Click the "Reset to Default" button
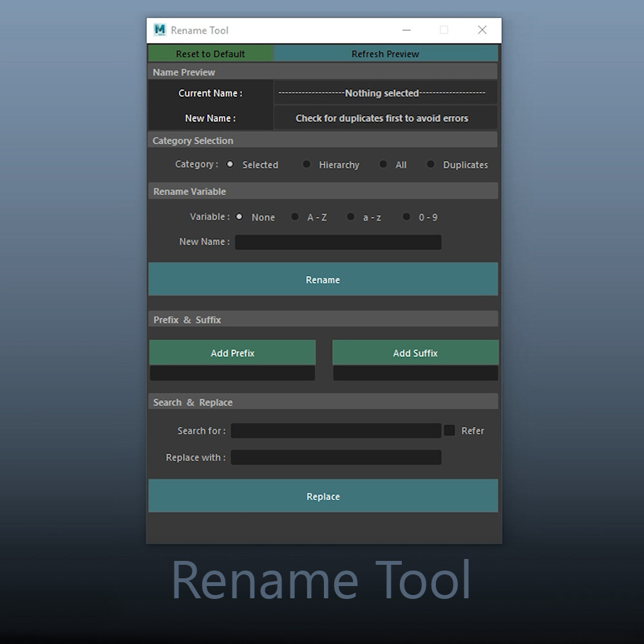Screen dimensions: 644x644 [x=210, y=53]
